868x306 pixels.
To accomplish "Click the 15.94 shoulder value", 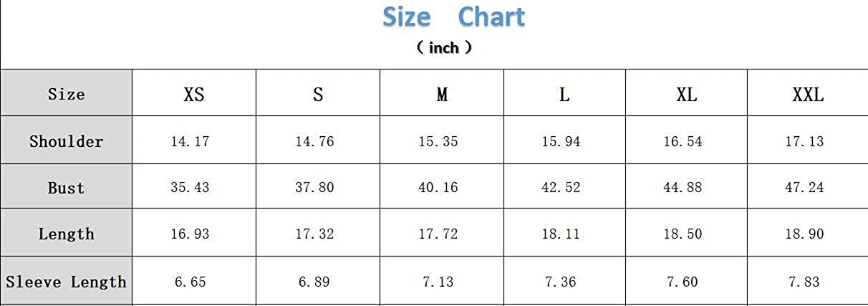I will [561, 141].
